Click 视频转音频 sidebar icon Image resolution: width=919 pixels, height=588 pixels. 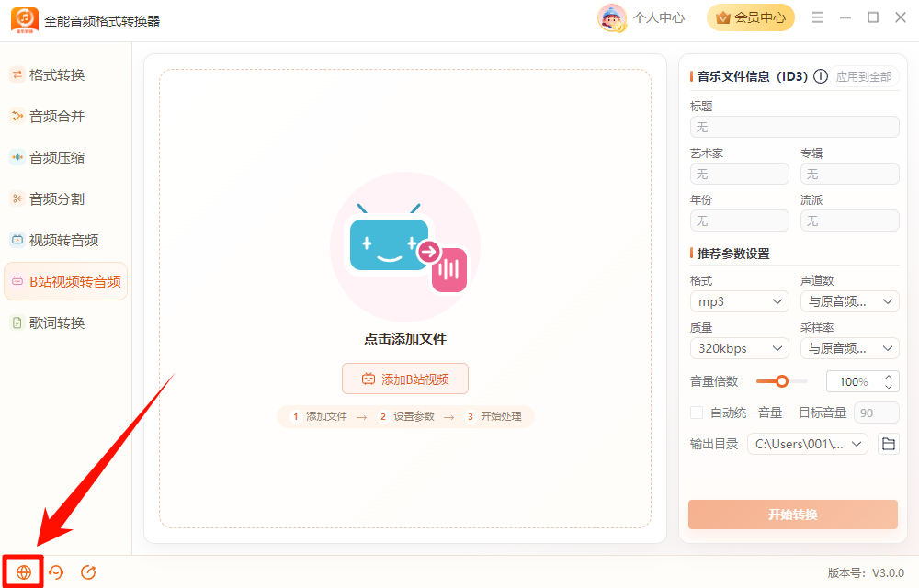pyautogui.click(x=17, y=240)
